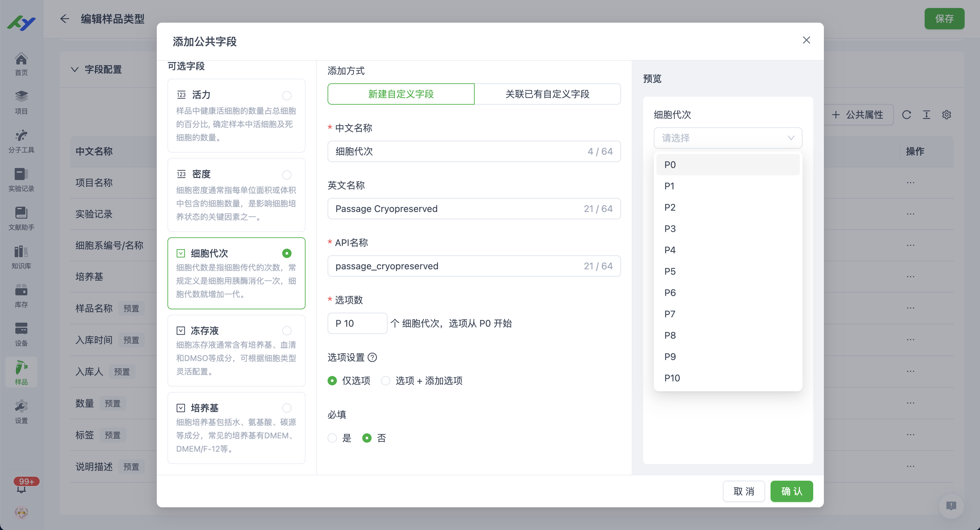Viewport: 980px width, 530px height.
Task: Open the 文献助手 panel from the sidebar
Action: [21, 218]
